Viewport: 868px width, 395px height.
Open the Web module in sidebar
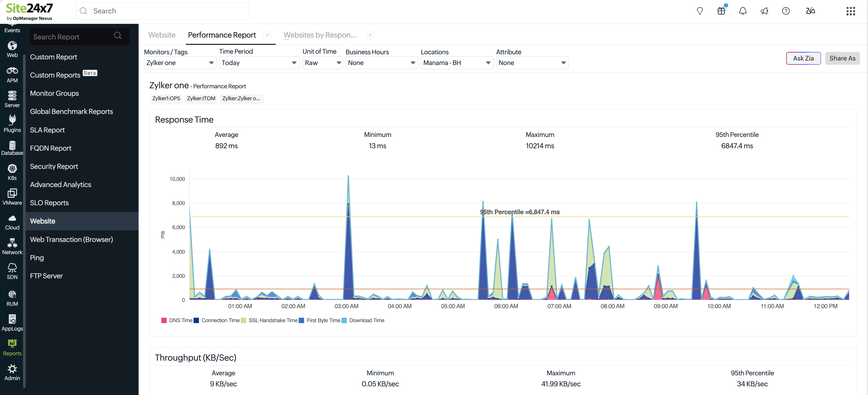pos(12,49)
